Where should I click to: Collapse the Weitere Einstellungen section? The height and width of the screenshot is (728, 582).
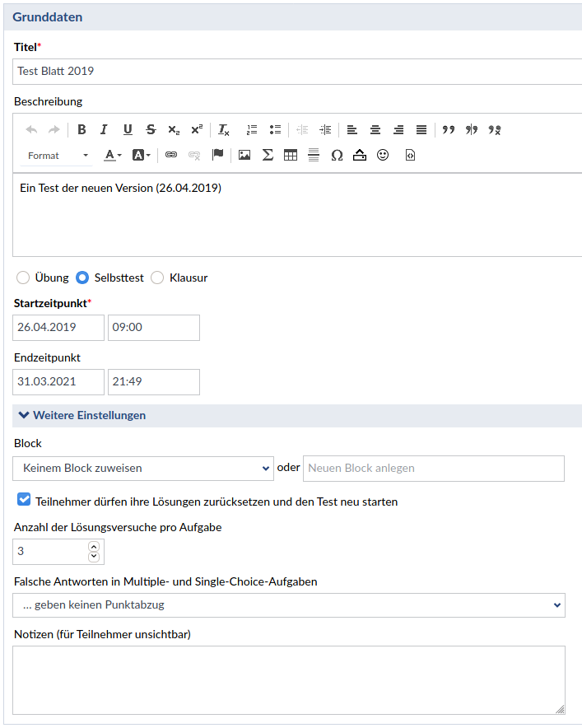click(81, 415)
